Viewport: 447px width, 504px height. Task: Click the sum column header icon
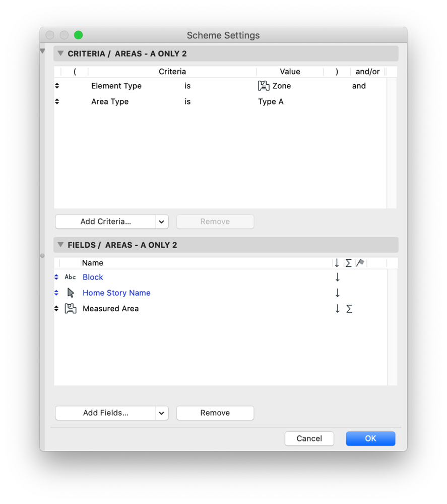click(x=348, y=263)
